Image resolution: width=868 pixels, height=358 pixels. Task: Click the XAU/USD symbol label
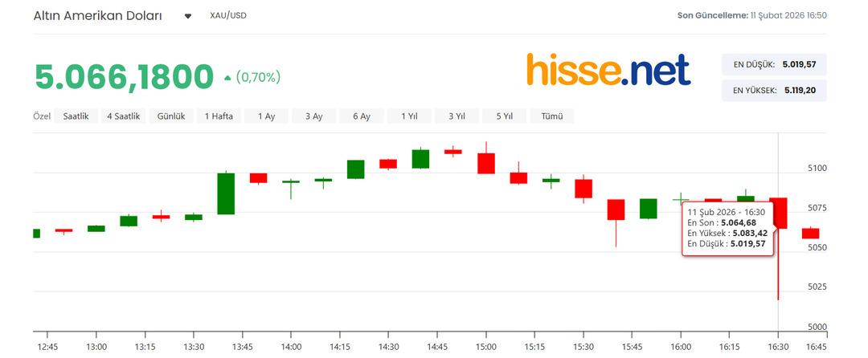(228, 16)
